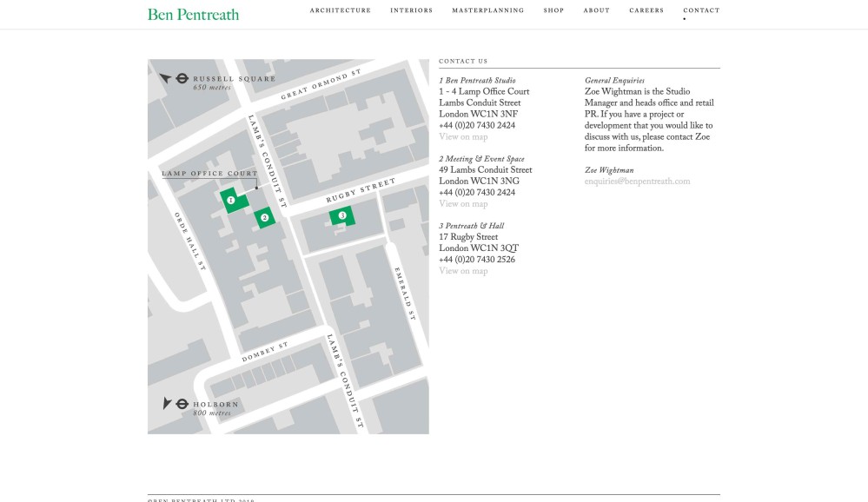Select map marker 2 on Lamb's Conduit St
This screenshot has height=502, width=868.
pyautogui.click(x=265, y=217)
